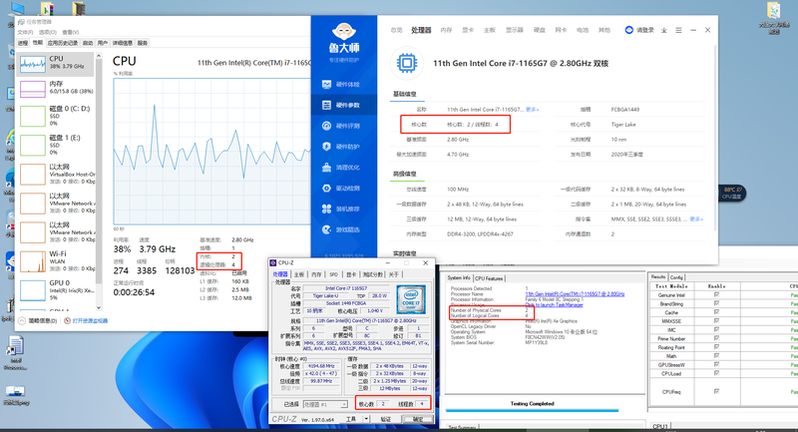Toggle the Cache enable checkbox
This screenshot has width=798, height=432.
716,312
